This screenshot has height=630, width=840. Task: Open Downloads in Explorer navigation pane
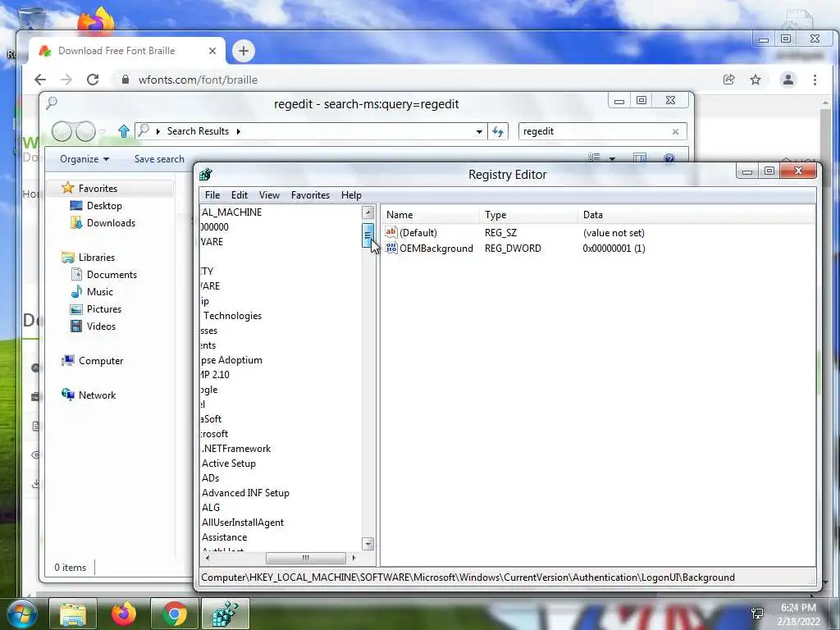(111, 223)
